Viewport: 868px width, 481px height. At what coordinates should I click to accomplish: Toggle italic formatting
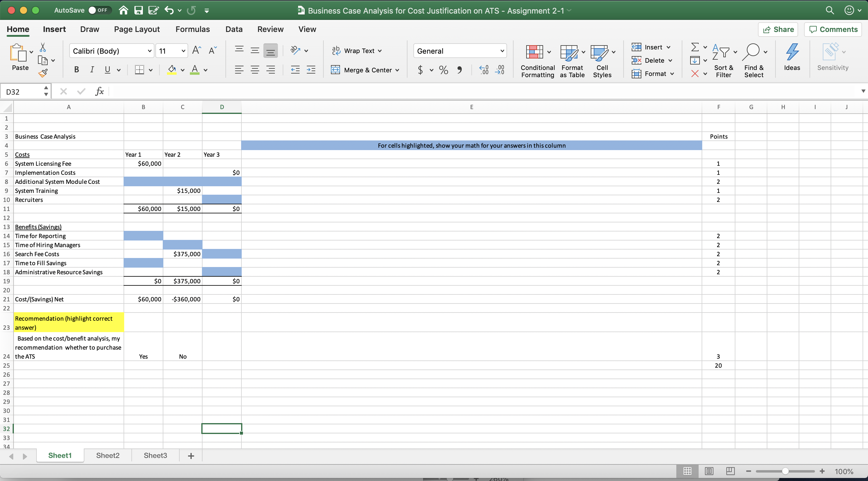[92, 70]
